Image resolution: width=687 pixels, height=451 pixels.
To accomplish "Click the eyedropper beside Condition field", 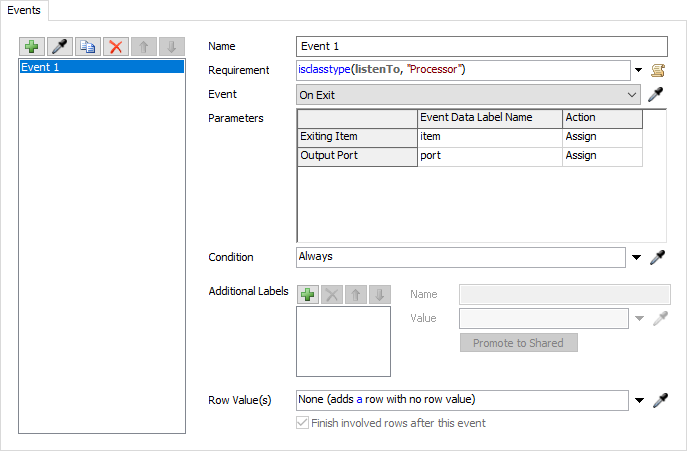I will pos(658,257).
